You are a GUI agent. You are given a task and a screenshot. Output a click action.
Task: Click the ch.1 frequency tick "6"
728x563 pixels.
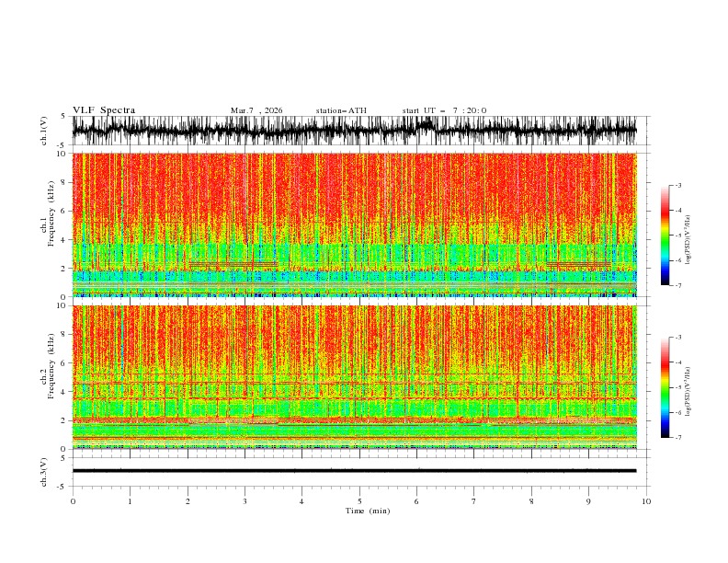pos(64,211)
